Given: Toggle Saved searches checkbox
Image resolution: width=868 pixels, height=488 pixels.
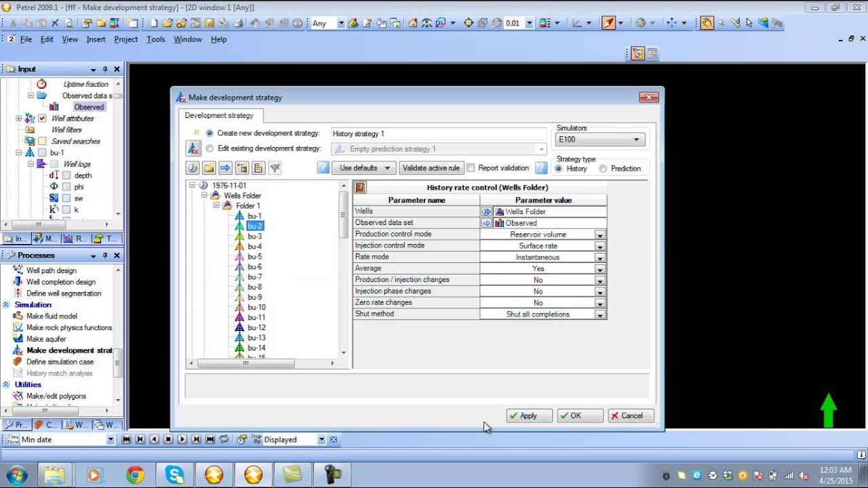Looking at the screenshot, I should 42,142.
